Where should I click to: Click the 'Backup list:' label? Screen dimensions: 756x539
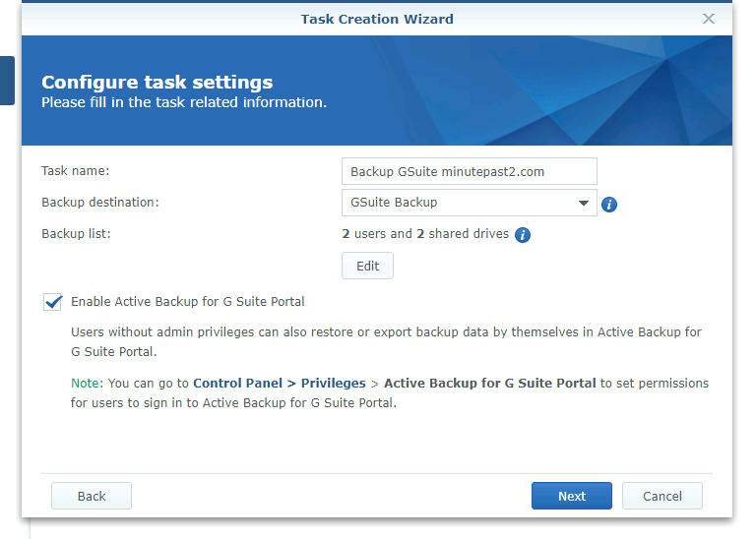point(76,234)
